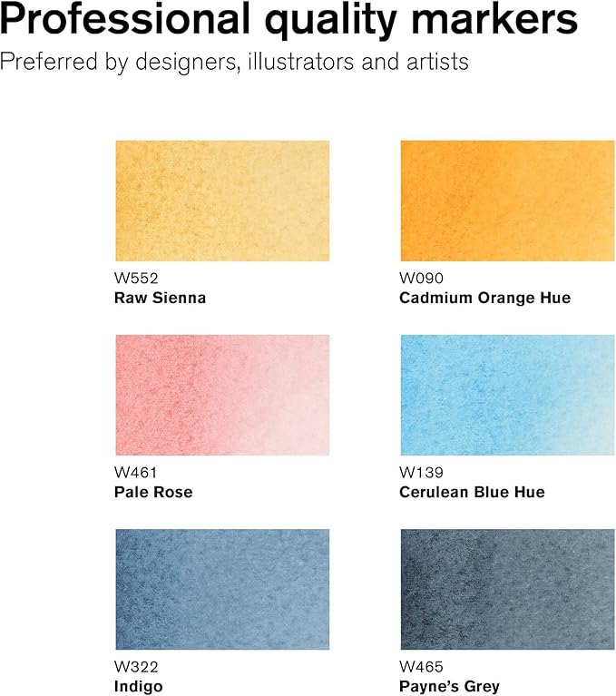This screenshot has height=696, width=616.
Task: Click the "Raw Sienna" name label
Action: [x=161, y=298]
